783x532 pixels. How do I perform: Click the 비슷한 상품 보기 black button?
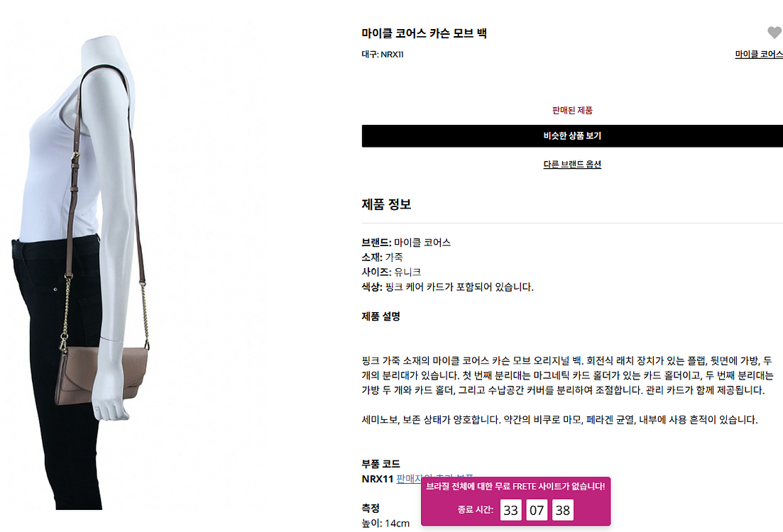(x=572, y=135)
